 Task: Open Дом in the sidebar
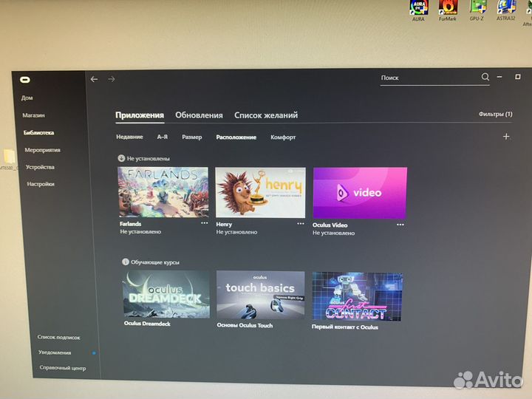27,98
